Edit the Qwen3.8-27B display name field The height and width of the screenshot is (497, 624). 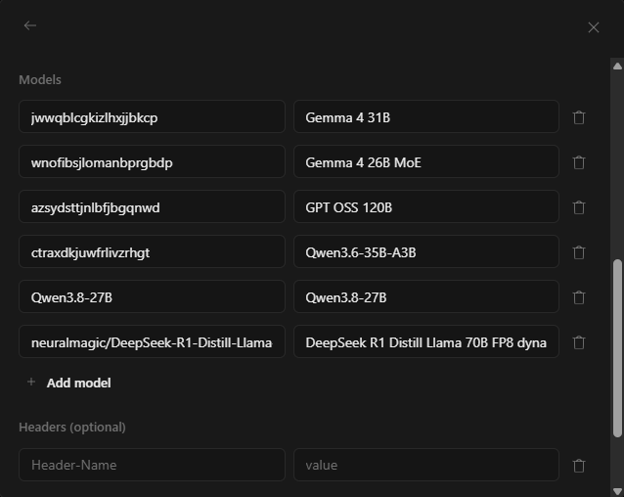click(426, 297)
